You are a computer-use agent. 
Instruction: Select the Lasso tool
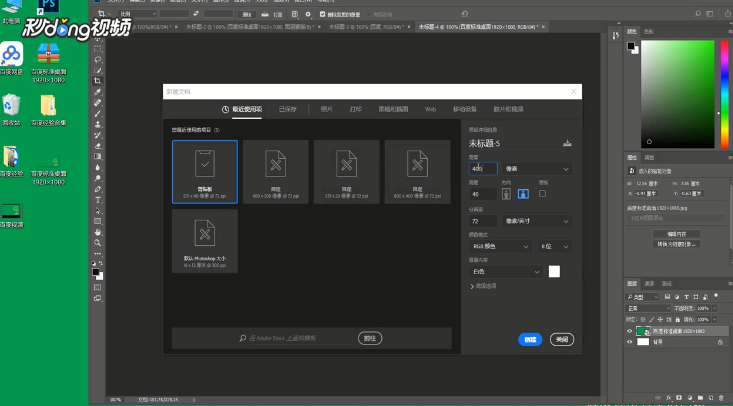tap(98, 59)
